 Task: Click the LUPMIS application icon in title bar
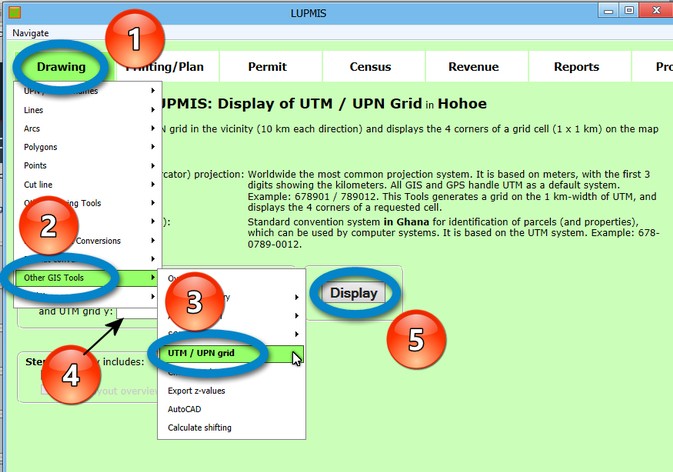pos(14,12)
